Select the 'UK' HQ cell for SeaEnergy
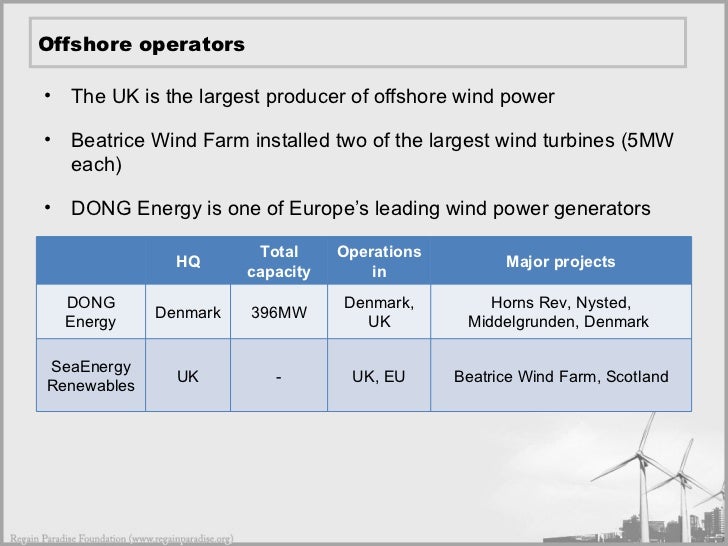Screen dimensions: 728x546 point(188,375)
